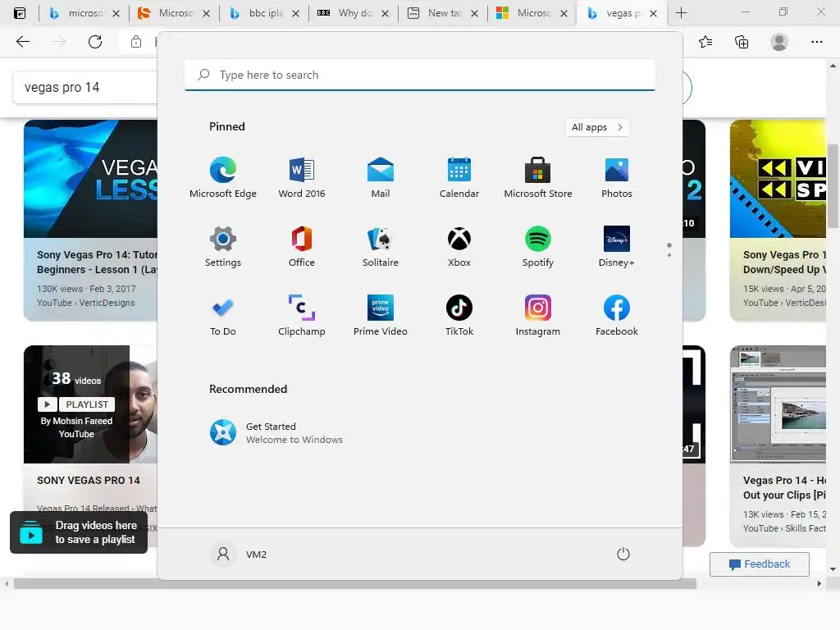Click the Bing search field 'vegas pro 14'
The image size is (840, 630).
click(x=85, y=87)
